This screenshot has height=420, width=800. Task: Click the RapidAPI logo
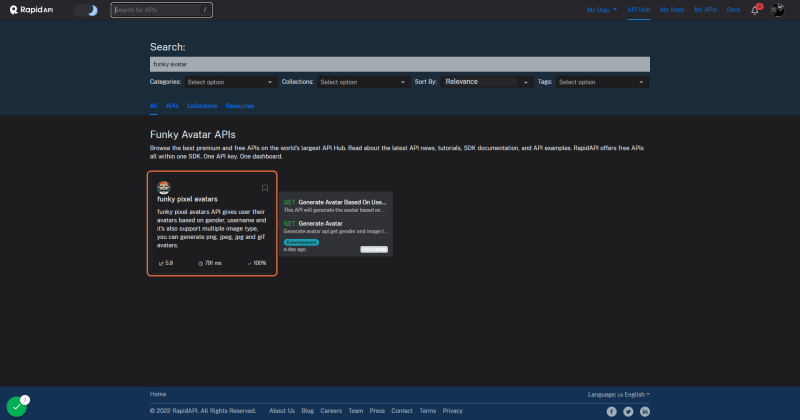tap(31, 10)
